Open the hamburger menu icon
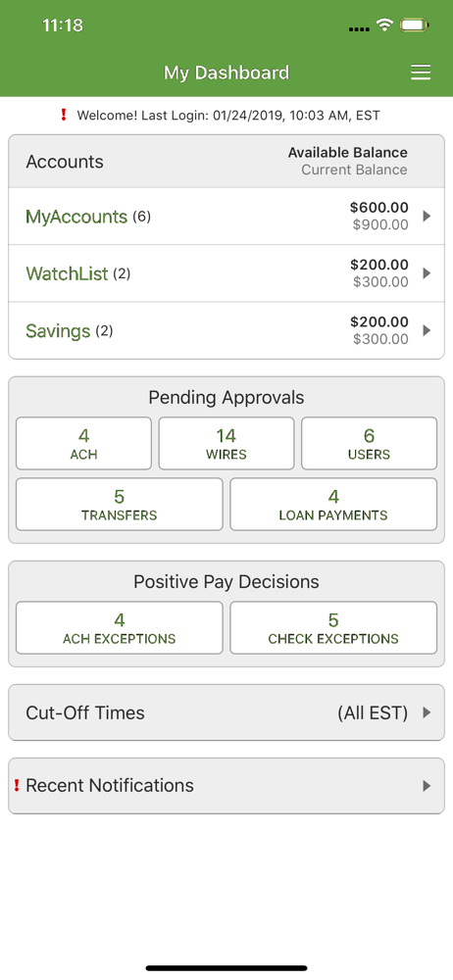The height and width of the screenshot is (980, 453). coord(421,73)
